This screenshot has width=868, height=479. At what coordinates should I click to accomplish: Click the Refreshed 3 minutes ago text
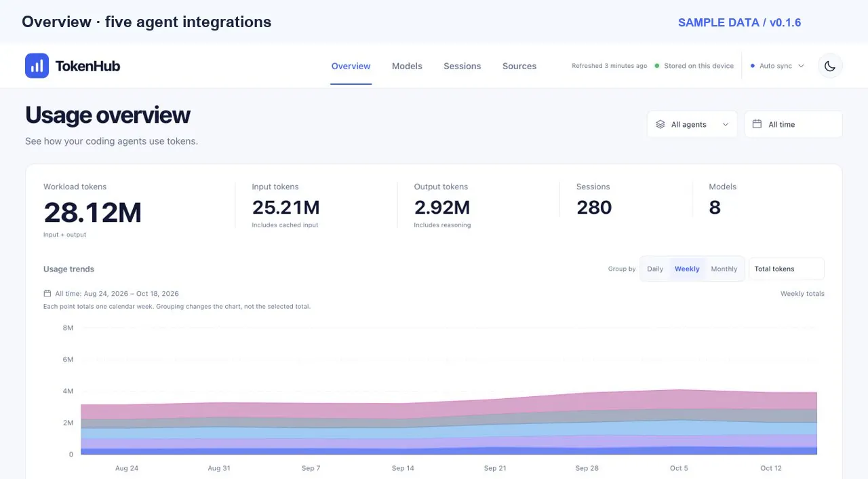click(x=609, y=66)
